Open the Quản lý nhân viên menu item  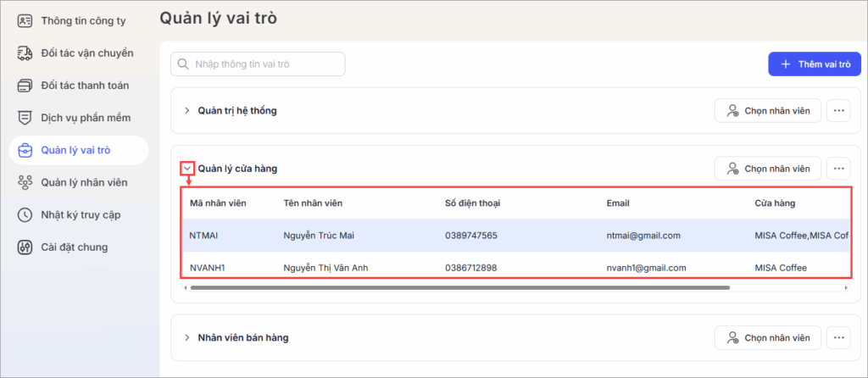pyautogui.click(x=84, y=183)
